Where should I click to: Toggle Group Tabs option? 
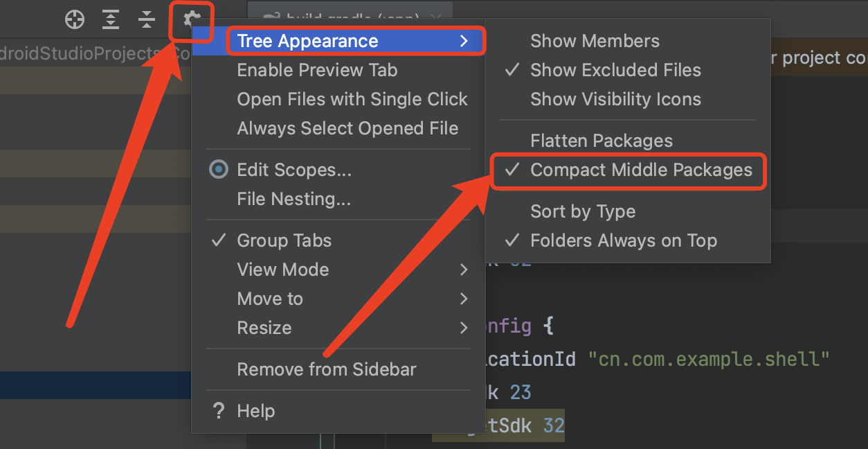[284, 240]
